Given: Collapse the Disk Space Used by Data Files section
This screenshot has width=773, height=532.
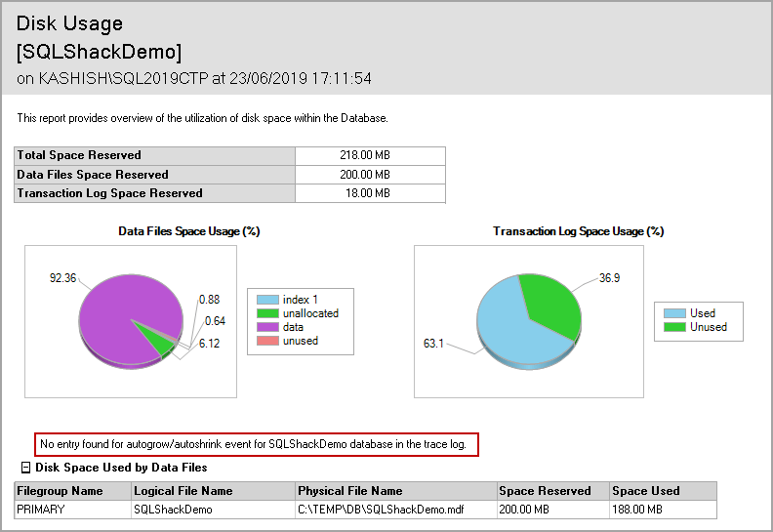Looking at the screenshot, I should (26, 468).
